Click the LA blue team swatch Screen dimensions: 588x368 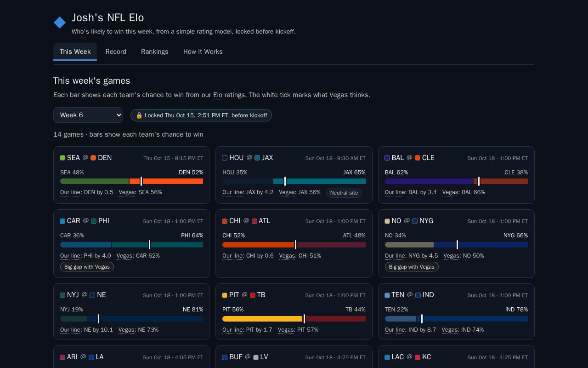click(91, 357)
